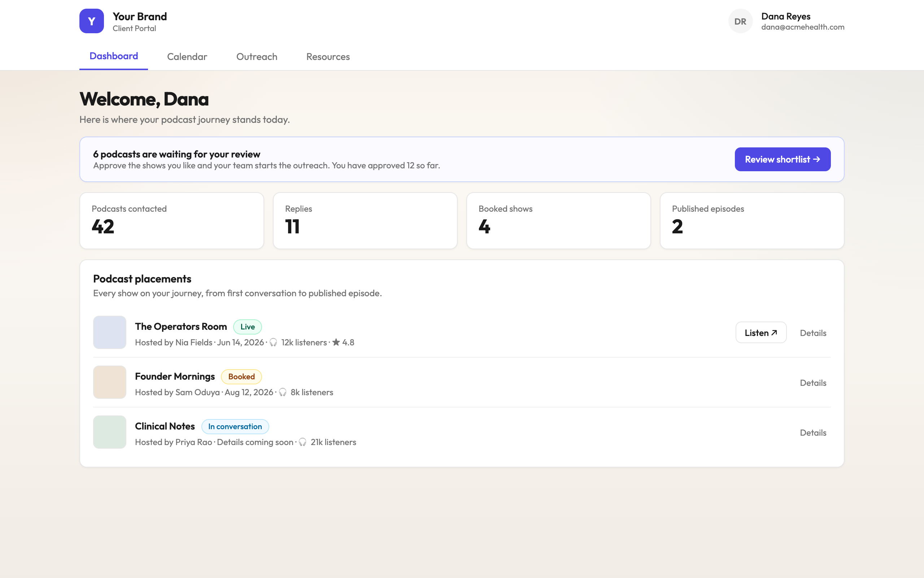924x578 pixels.
Task: Click the Dana Reyes account name
Action: point(785,17)
